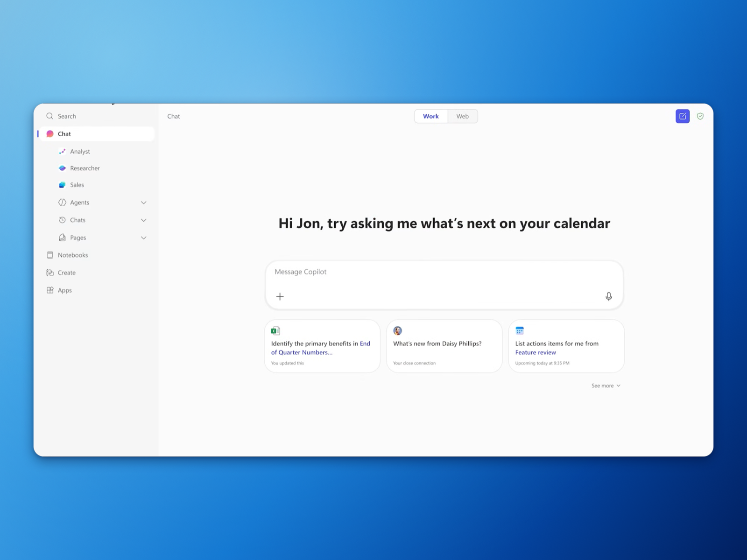The image size is (747, 560).
Task: Click the Chats history icon
Action: coord(62,220)
